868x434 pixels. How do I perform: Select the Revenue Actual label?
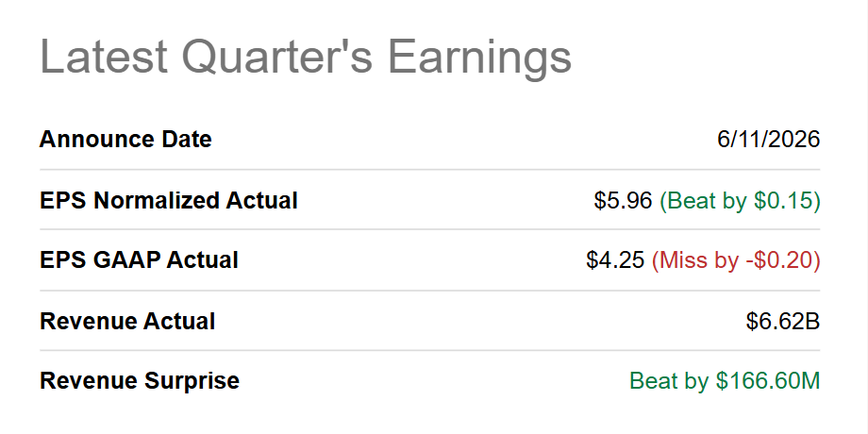point(127,321)
